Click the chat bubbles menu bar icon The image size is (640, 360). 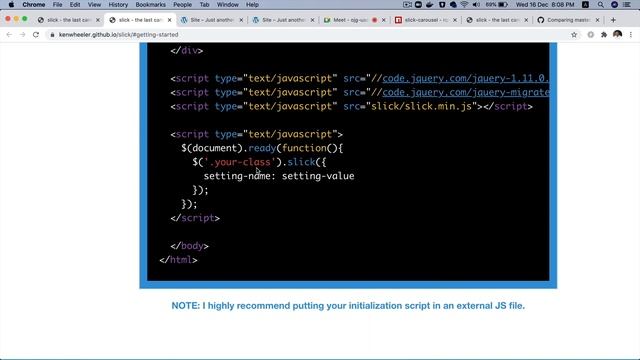pyautogui.click(x=453, y=4)
